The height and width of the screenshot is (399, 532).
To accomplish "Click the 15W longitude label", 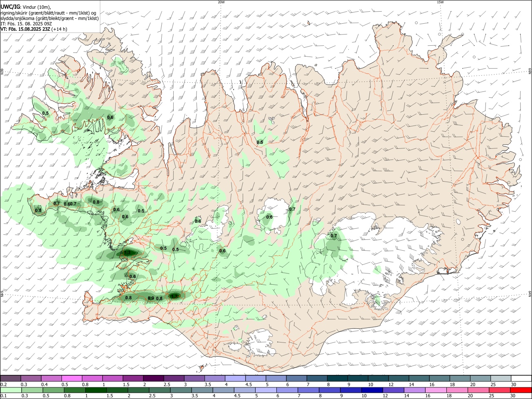I will 440,2.
